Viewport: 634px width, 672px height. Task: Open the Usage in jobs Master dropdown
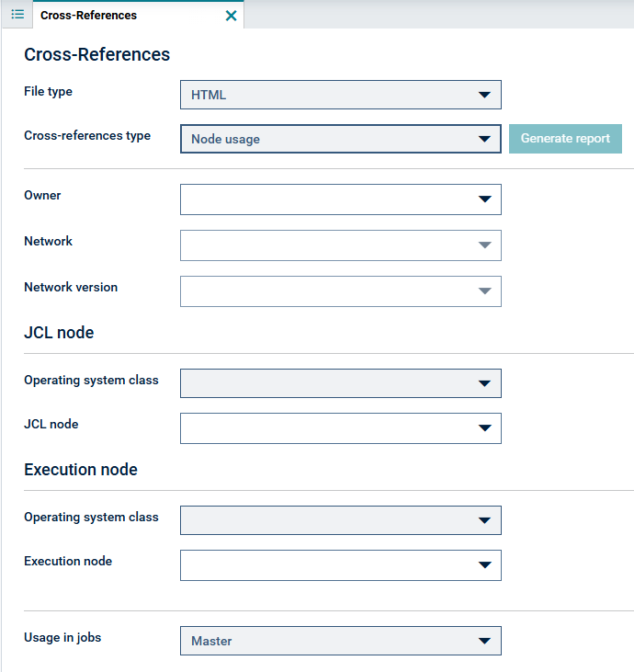click(341, 641)
